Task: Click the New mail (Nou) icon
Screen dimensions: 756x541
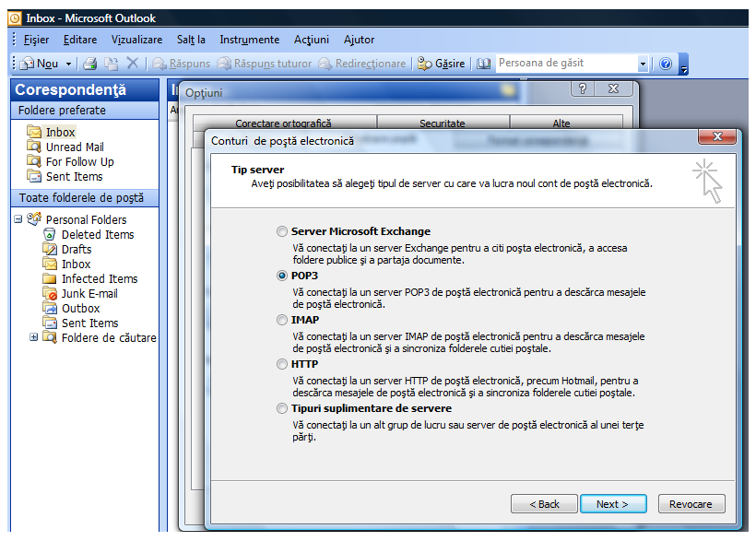Action: [28, 64]
